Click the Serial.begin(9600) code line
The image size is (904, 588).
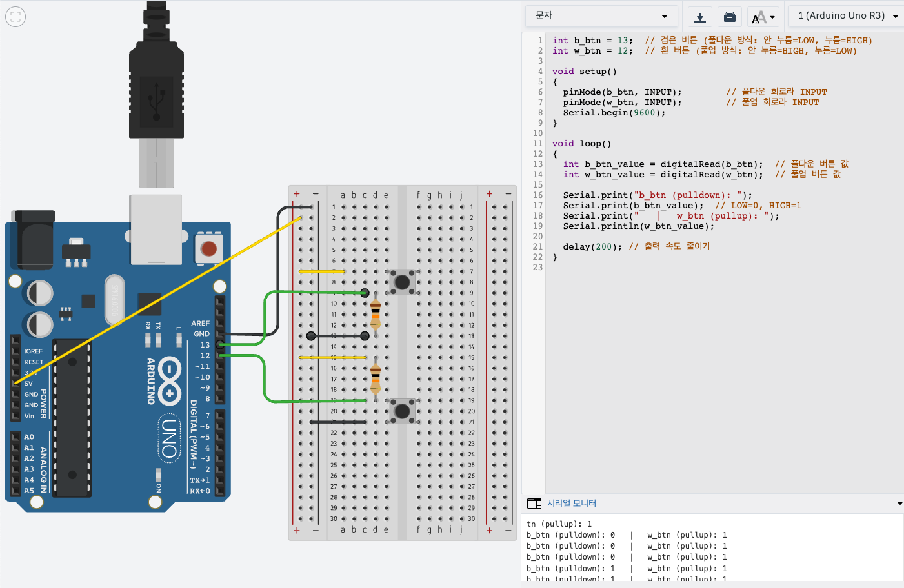click(614, 113)
